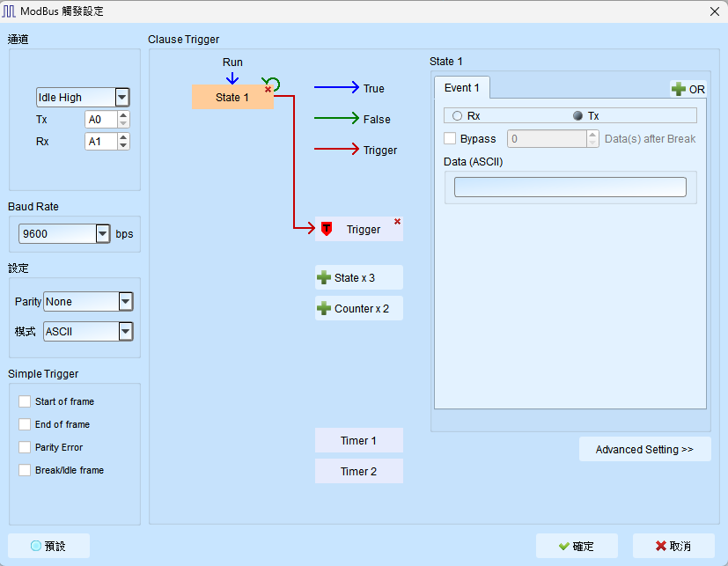The height and width of the screenshot is (566, 728).
Task: Switch to the Event 1 tab
Action: pyautogui.click(x=461, y=88)
